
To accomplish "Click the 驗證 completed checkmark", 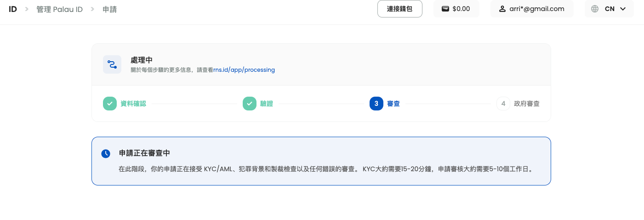I will [x=250, y=104].
